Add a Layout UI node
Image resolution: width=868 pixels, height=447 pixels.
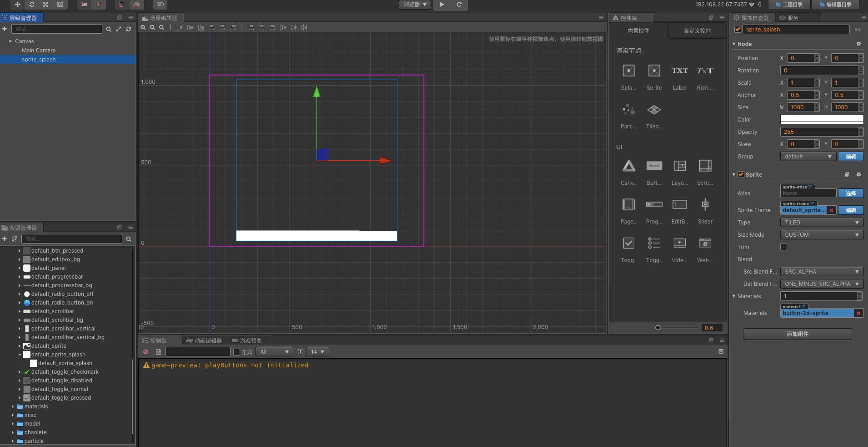tap(679, 173)
